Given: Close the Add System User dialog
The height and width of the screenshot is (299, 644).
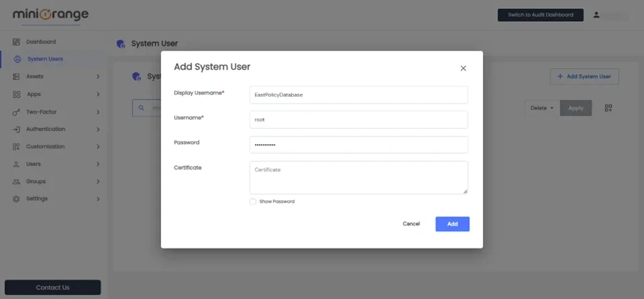Looking at the screenshot, I should 463,69.
